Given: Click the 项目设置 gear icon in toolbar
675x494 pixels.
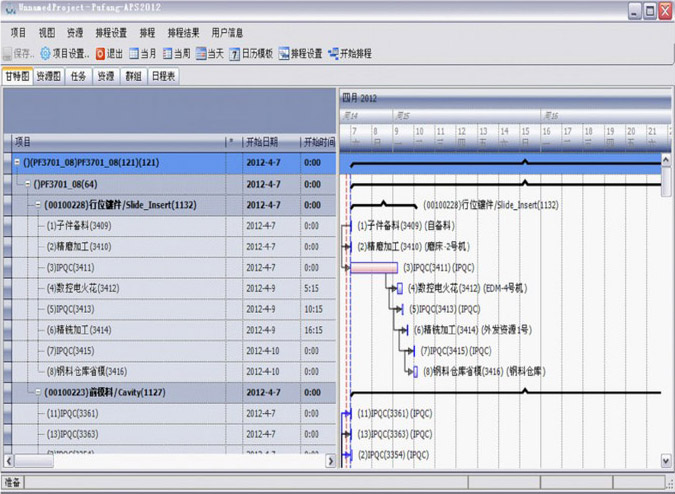Looking at the screenshot, I should pyautogui.click(x=46, y=53).
